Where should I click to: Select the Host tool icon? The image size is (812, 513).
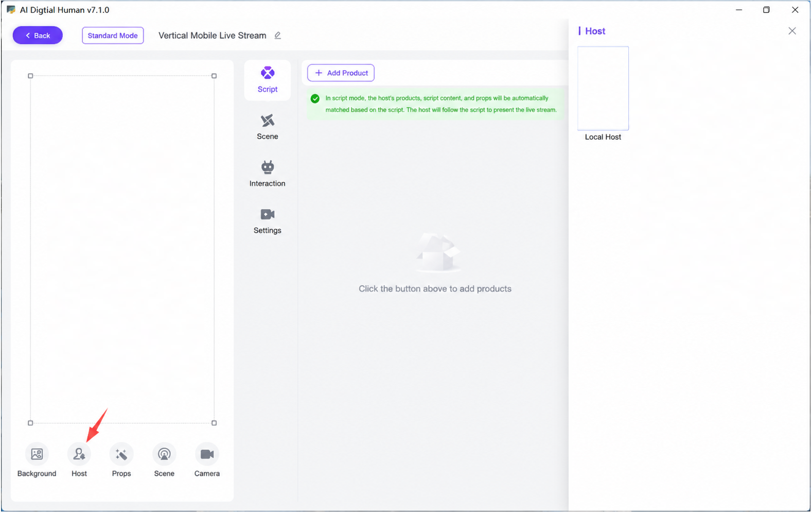pyautogui.click(x=79, y=454)
